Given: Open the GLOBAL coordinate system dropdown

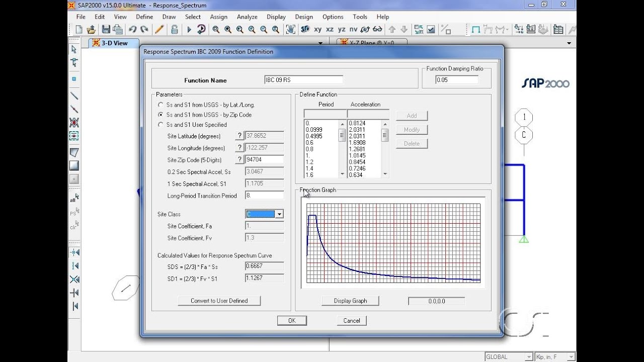Looking at the screenshot, I should pos(529,357).
